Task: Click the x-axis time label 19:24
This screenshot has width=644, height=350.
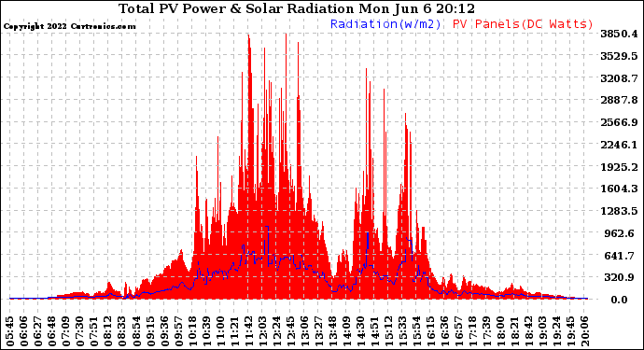Action: click(x=556, y=331)
